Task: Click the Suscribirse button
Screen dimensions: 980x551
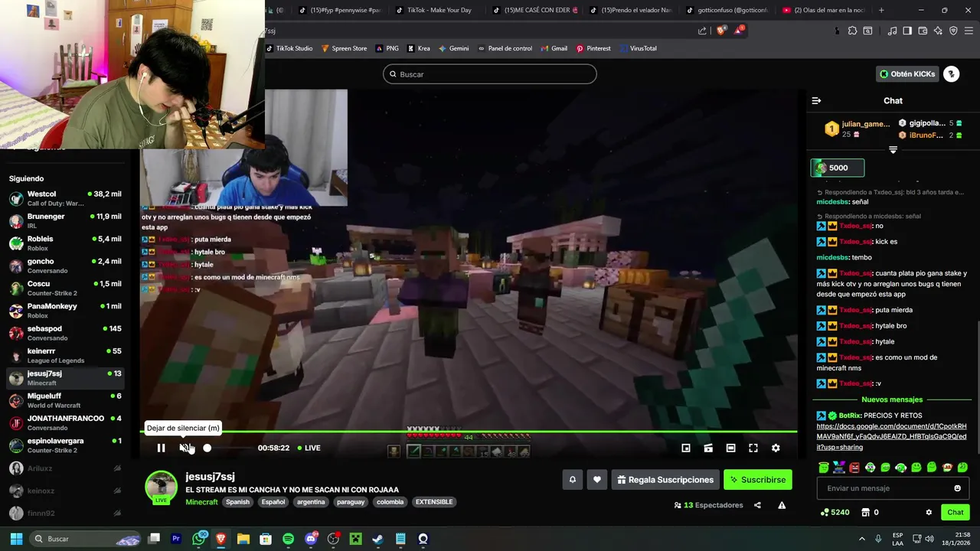Action: (758, 480)
